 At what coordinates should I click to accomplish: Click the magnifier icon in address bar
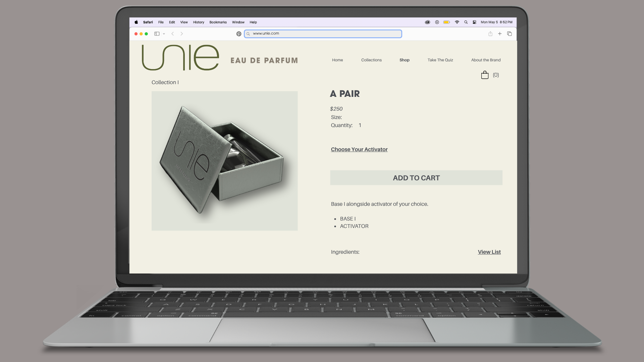point(248,34)
